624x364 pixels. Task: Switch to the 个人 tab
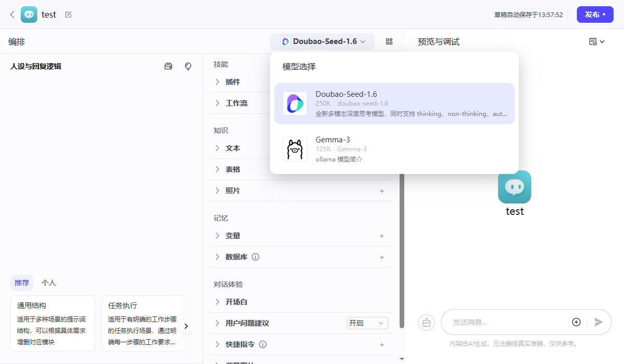(49, 282)
